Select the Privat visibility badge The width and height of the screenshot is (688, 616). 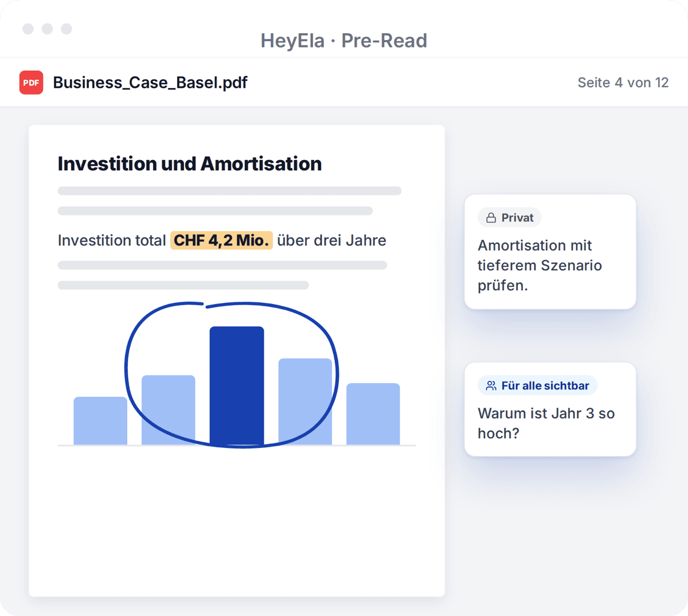(510, 218)
